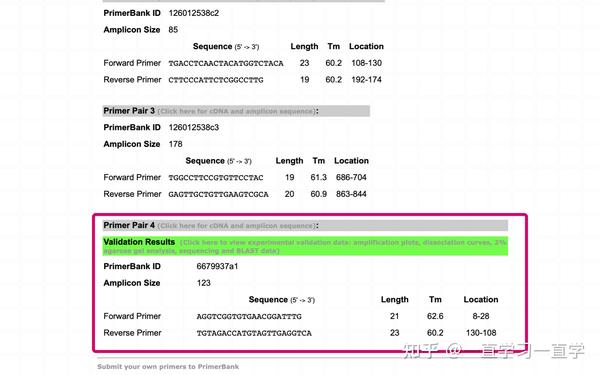Click forward primer sequence TGACCTCAACTACATGGTCTACA
The height and width of the screenshot is (375, 600).
click(226, 64)
